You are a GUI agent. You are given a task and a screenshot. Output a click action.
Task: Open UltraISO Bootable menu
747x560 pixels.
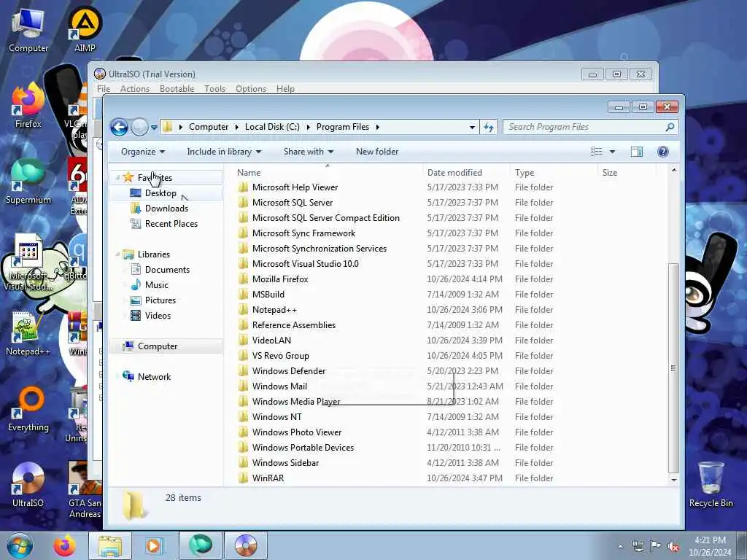pos(177,89)
